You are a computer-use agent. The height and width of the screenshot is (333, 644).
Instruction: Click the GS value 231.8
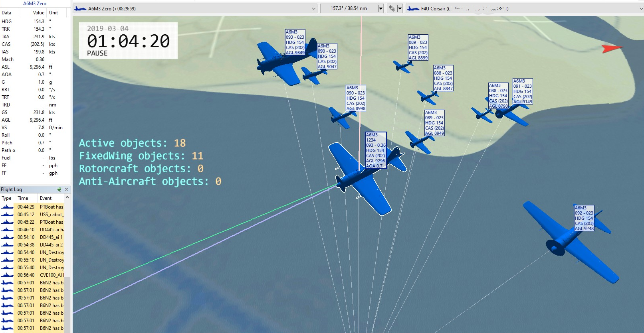pyautogui.click(x=39, y=112)
